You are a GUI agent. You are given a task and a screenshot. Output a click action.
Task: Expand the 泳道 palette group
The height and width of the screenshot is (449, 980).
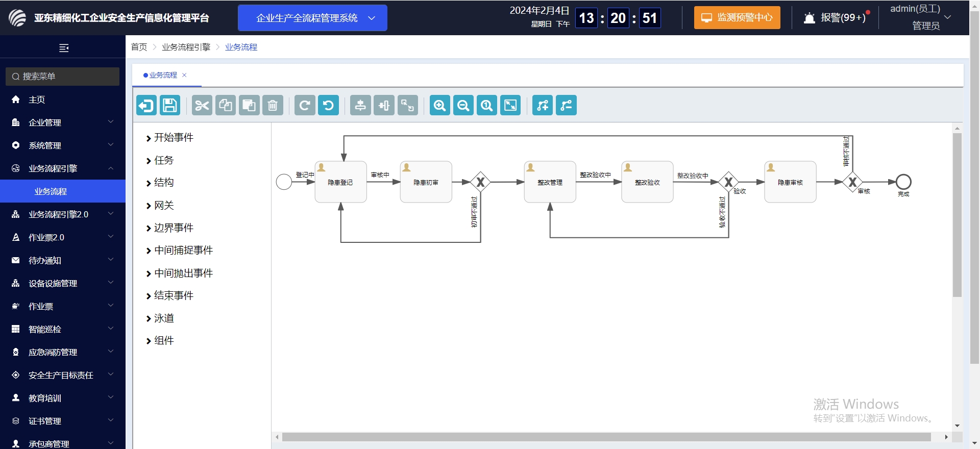coord(160,318)
